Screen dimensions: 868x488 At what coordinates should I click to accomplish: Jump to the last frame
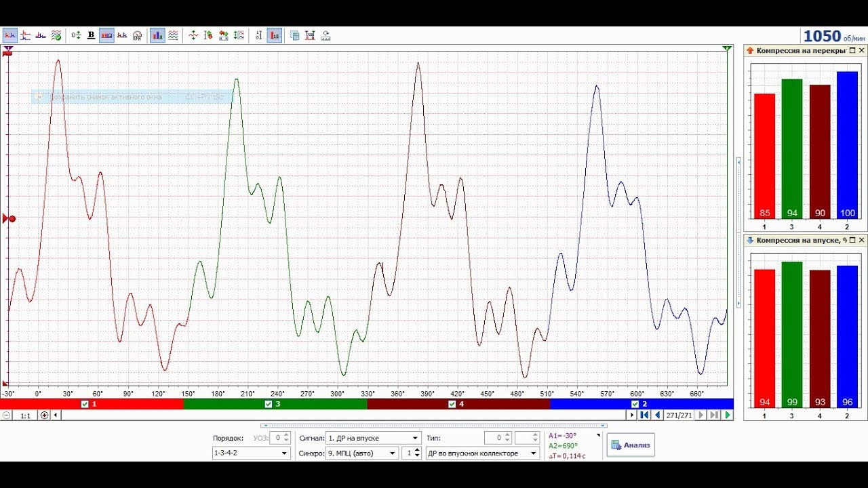(x=714, y=415)
